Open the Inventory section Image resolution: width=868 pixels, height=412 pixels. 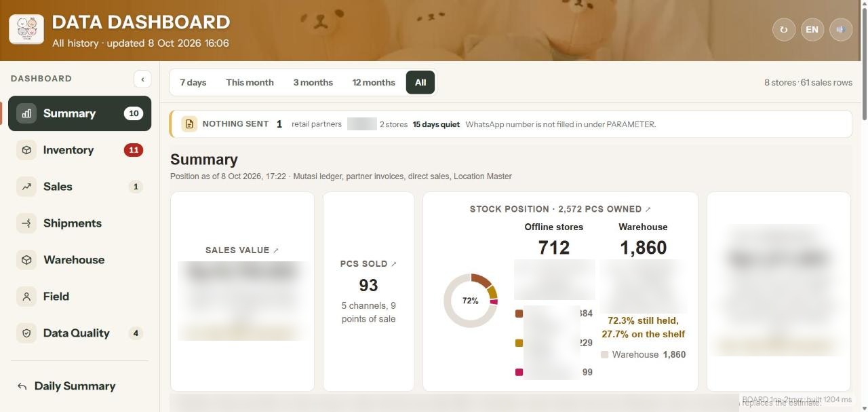(79, 150)
